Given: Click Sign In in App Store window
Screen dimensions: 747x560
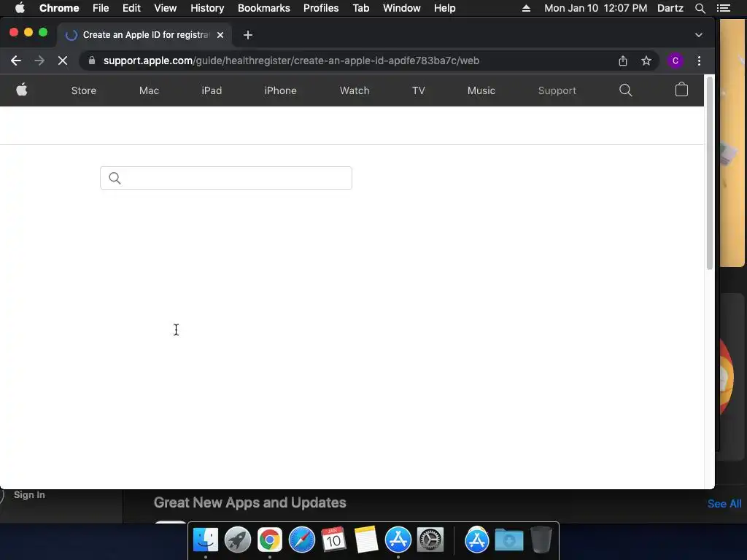Looking at the screenshot, I should [29, 495].
